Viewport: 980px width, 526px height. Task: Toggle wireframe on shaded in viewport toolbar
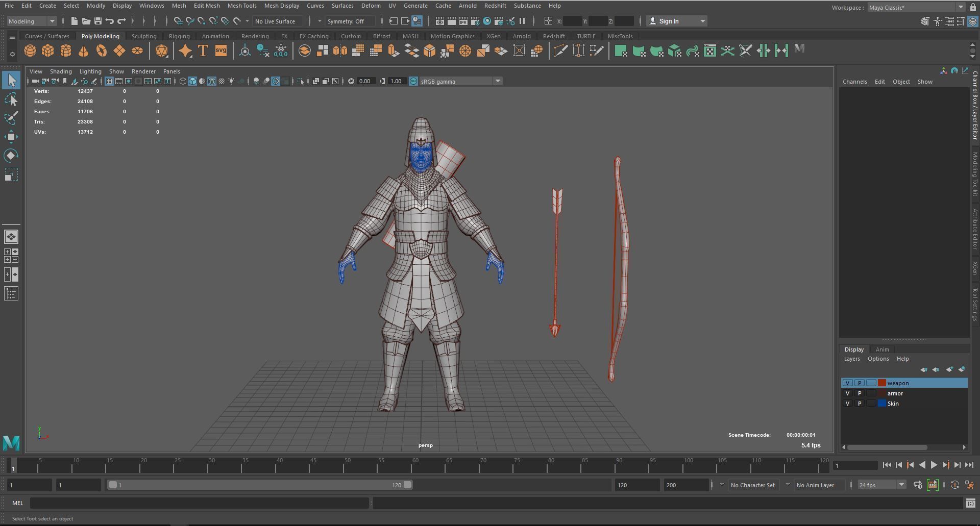[x=212, y=81]
